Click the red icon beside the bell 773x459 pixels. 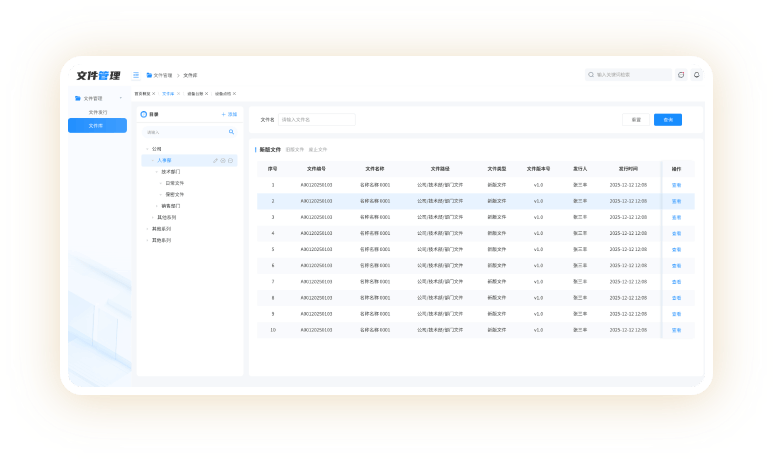(x=681, y=74)
